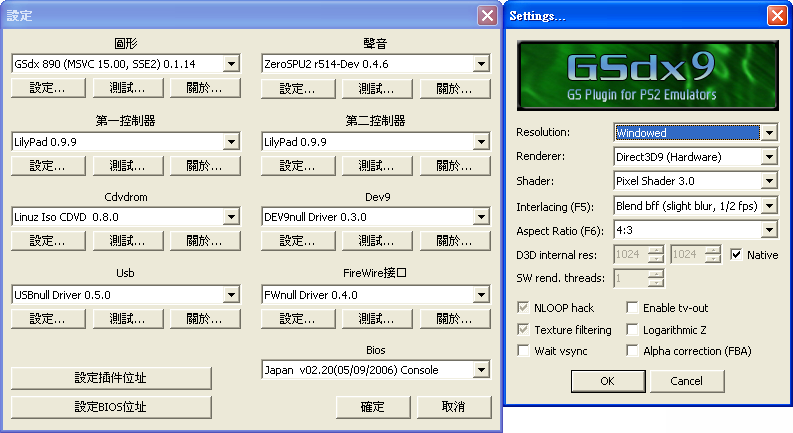Click 設定... under 第二控制器
The height and width of the screenshot is (433, 793).
click(298, 166)
